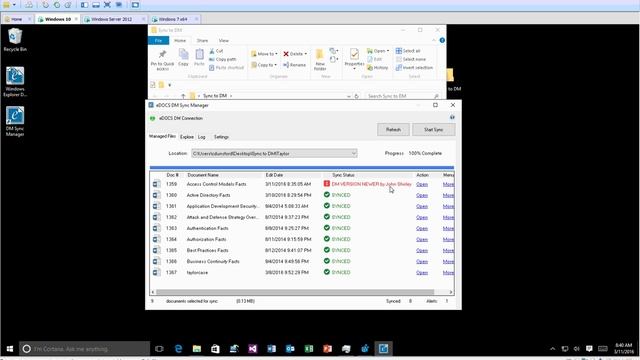Click the blue sync progress bar
Viewport: 640px width, 360px height.
point(302,168)
